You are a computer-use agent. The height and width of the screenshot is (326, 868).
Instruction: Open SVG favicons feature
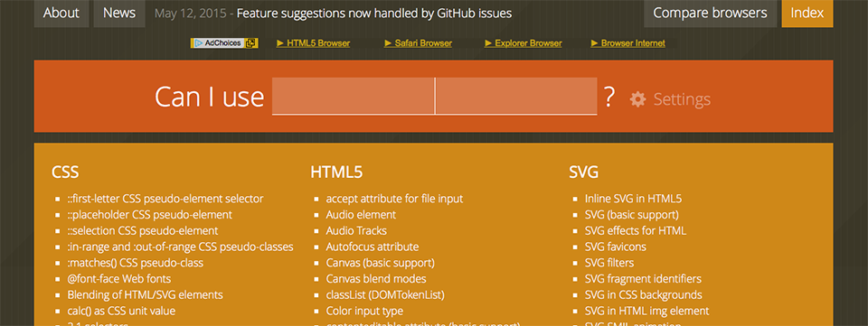pos(615,247)
